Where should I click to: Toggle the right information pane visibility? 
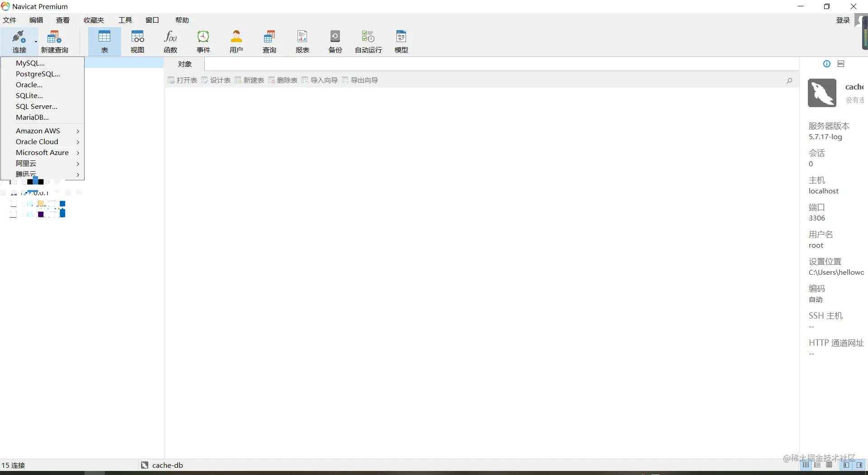859,465
